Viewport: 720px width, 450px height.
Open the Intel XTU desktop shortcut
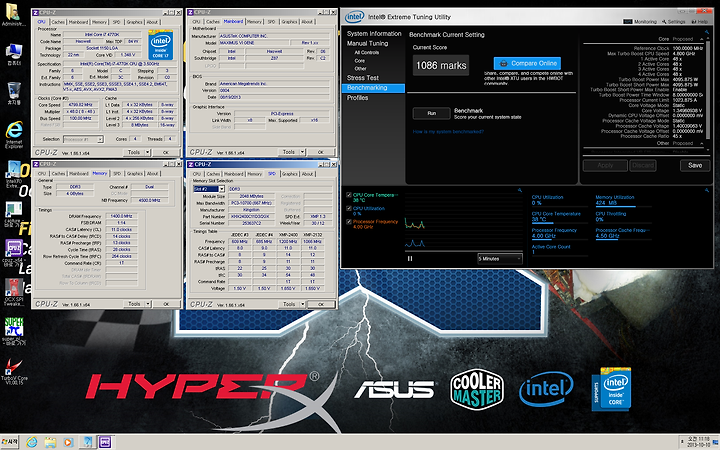(x=13, y=174)
